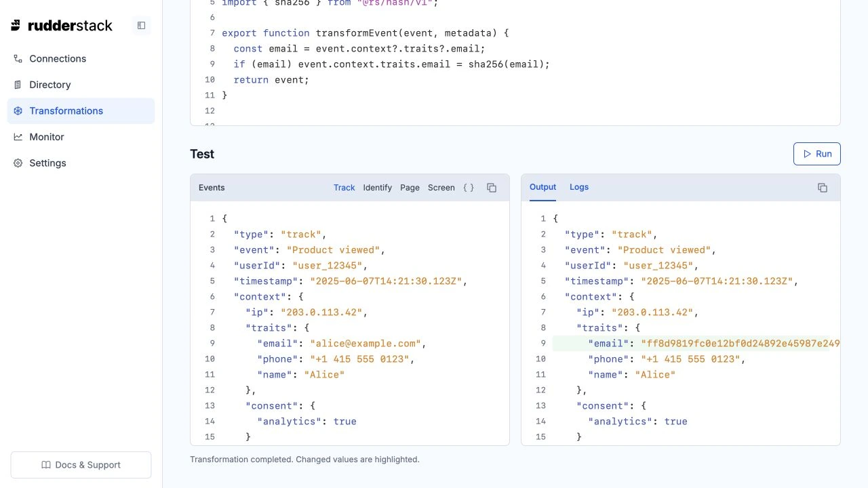Screen dimensions: 868x488
Task: Collapse the sidebar with the panel icon
Action: [141, 26]
